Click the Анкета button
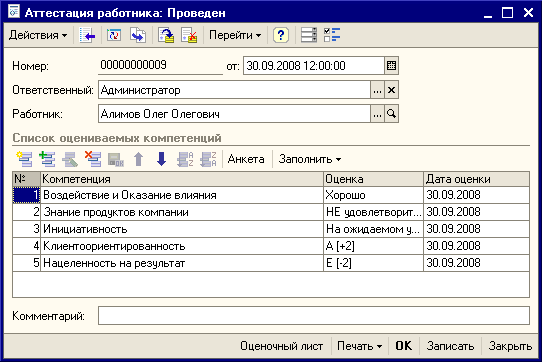This screenshot has width=542, height=362. [246, 159]
